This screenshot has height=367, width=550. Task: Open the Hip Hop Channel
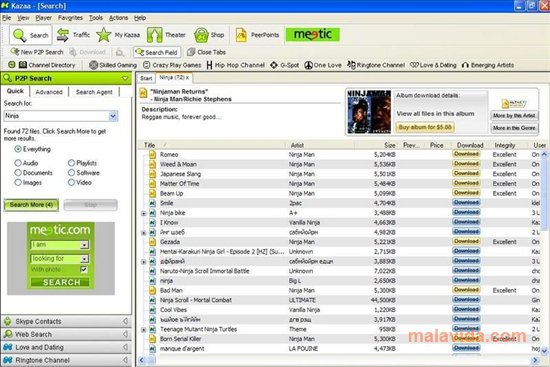(x=236, y=65)
